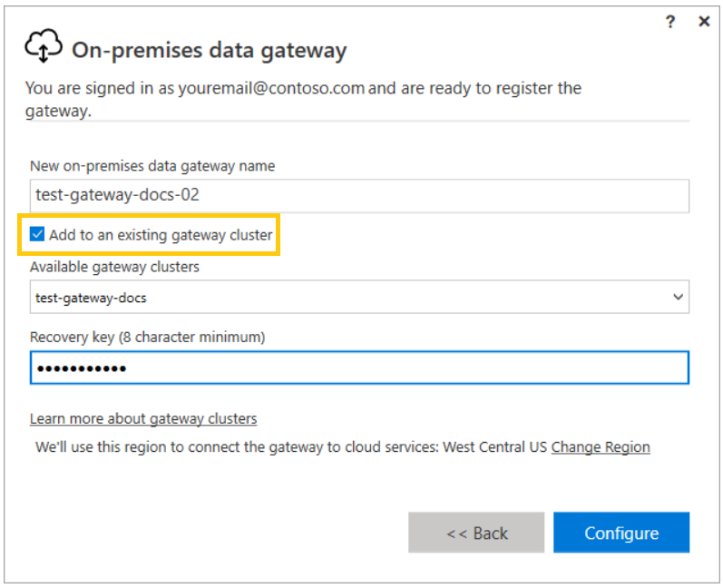Focus the Recovery key password field
The image size is (723, 588).
[358, 367]
